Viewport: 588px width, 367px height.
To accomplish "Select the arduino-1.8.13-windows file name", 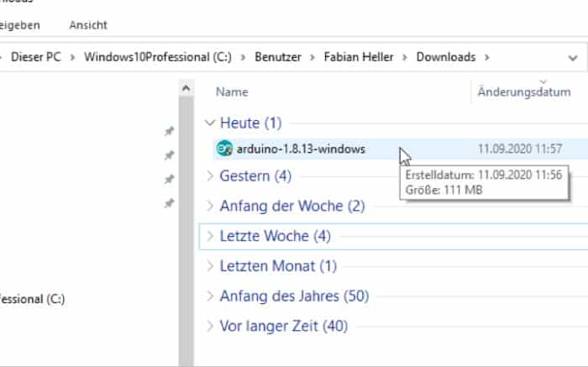I will [x=301, y=149].
